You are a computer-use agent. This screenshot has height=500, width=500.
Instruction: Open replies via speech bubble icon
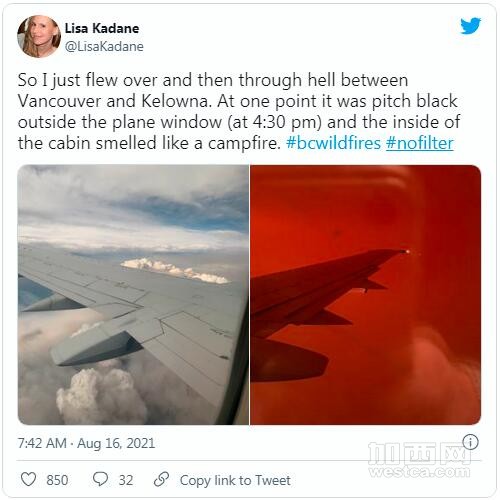point(100,479)
